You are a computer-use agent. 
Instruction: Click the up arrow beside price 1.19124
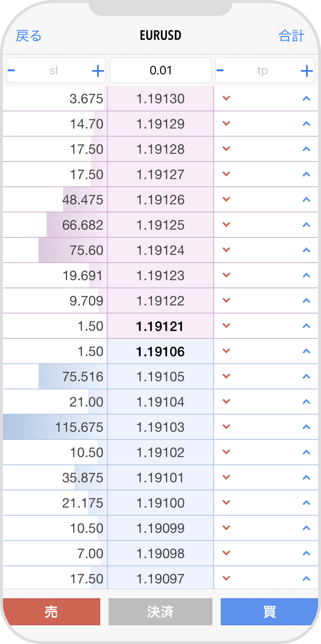click(x=306, y=250)
